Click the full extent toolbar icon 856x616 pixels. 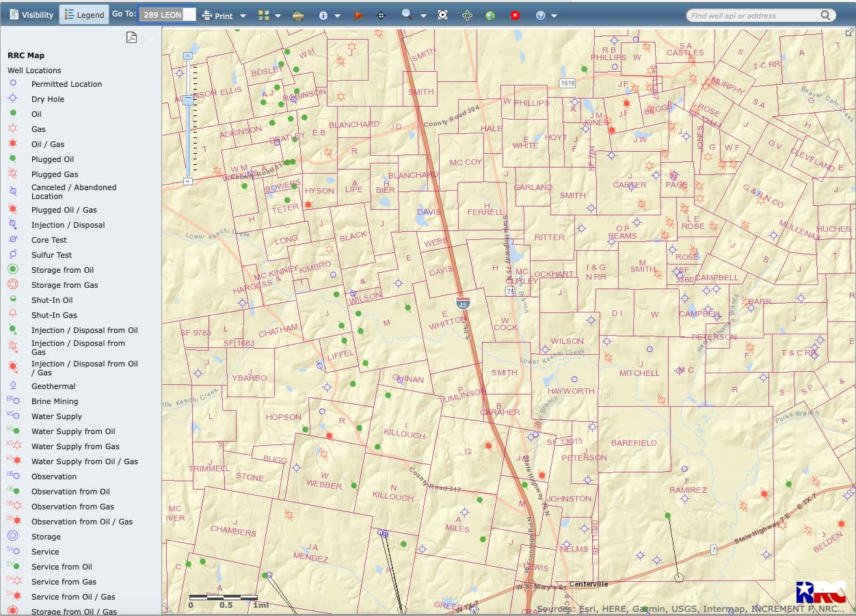click(443, 15)
